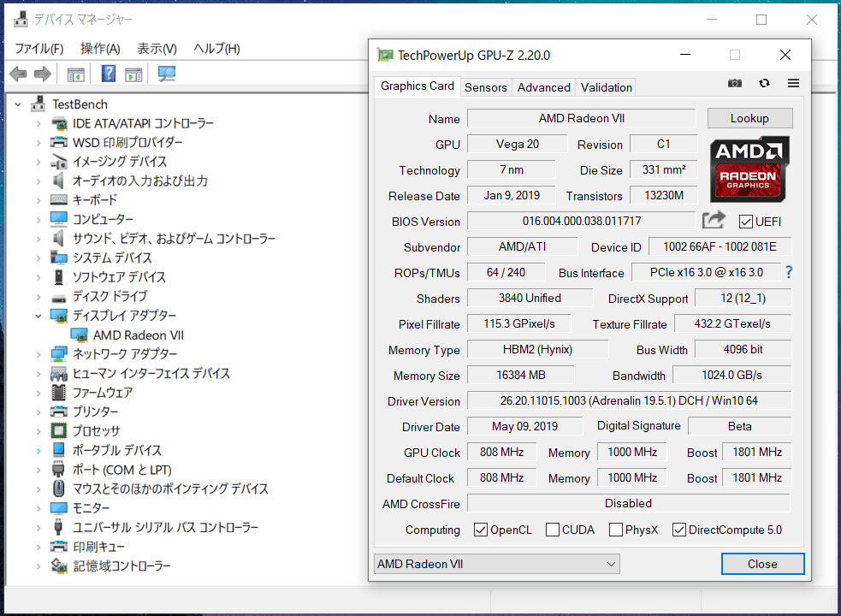Click the プリンター printer device icon
Viewport: 841px width, 616px height.
pyautogui.click(x=58, y=412)
